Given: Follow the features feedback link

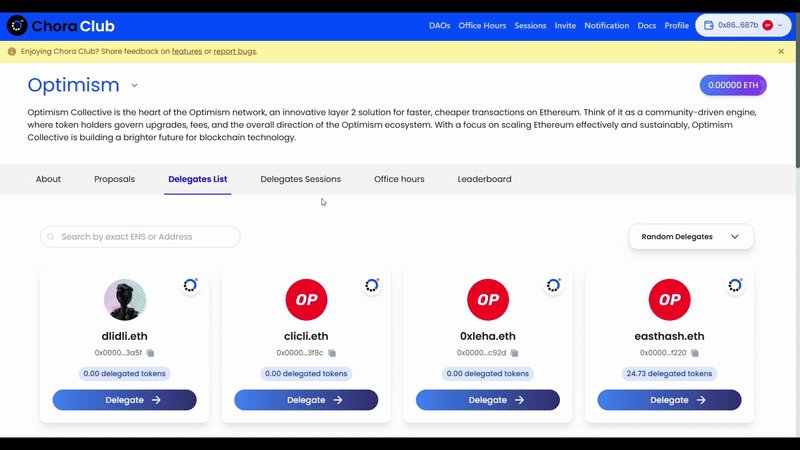Looking at the screenshot, I should 187,52.
